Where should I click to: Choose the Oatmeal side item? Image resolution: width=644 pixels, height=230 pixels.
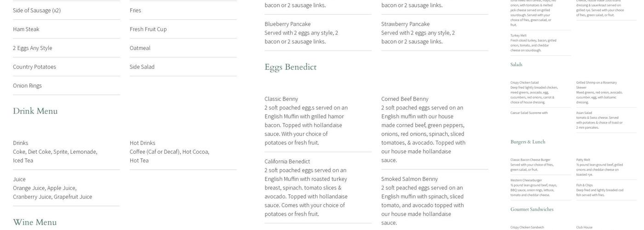tap(140, 48)
